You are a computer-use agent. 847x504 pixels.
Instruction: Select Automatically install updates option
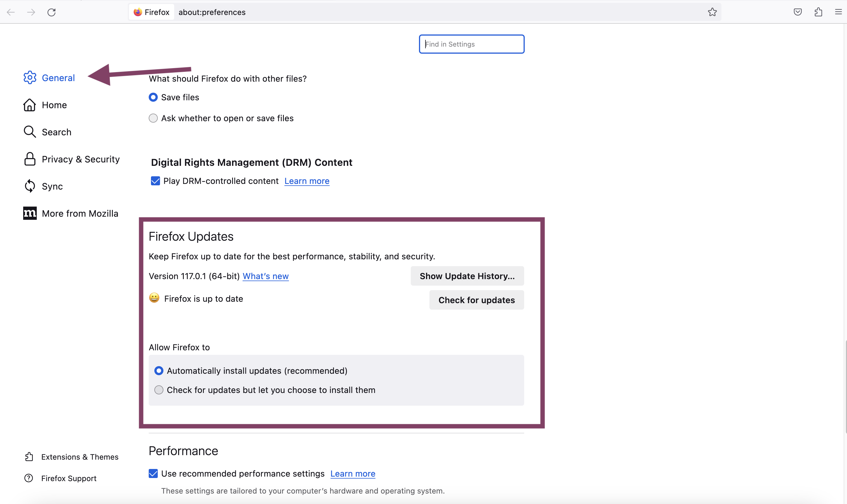click(x=159, y=371)
